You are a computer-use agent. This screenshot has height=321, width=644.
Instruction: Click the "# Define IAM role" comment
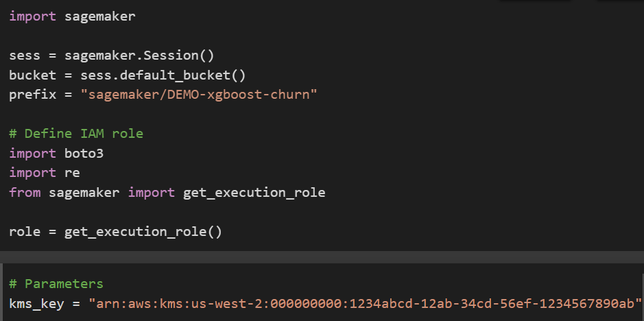click(x=76, y=133)
